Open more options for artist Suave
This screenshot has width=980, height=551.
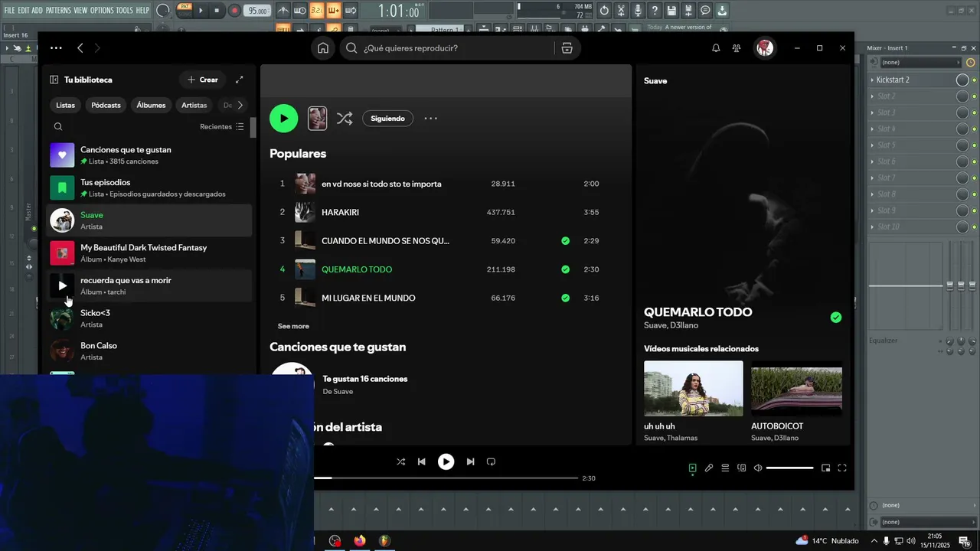pyautogui.click(x=431, y=119)
